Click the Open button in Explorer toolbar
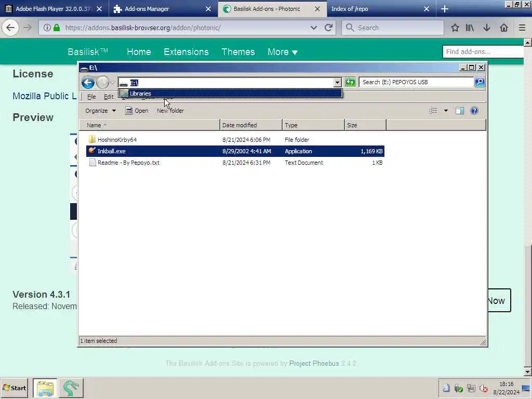532x399 pixels. coord(137,111)
